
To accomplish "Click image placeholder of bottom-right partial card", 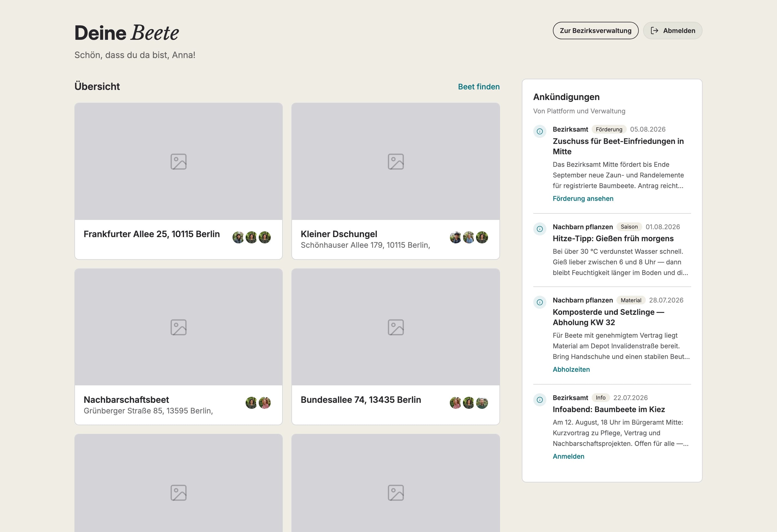I will 396,493.
